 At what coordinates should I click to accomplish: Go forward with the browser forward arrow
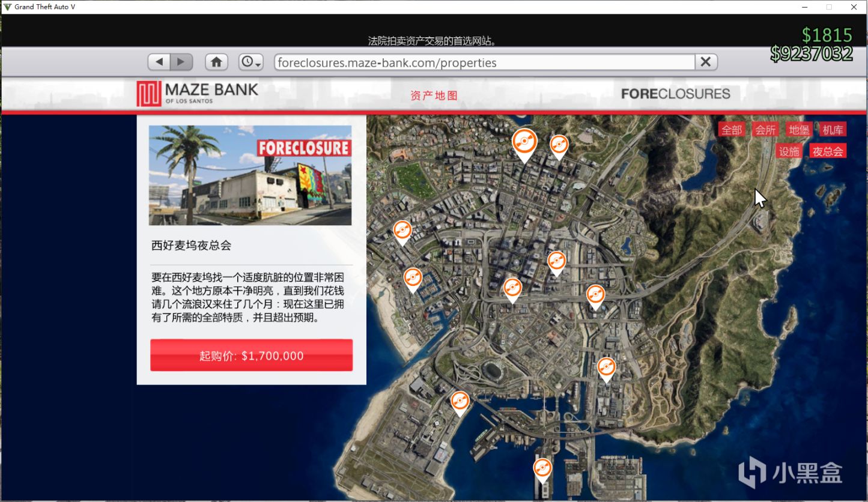[181, 62]
